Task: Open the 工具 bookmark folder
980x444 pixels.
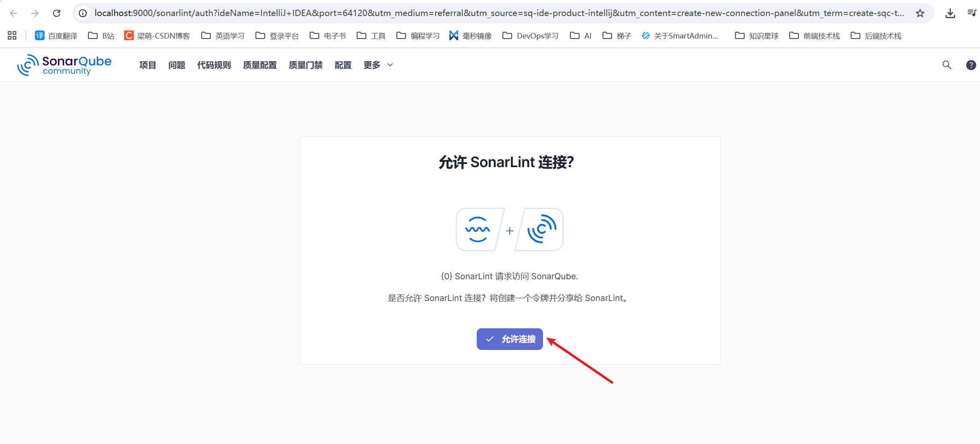Action: pos(371,36)
